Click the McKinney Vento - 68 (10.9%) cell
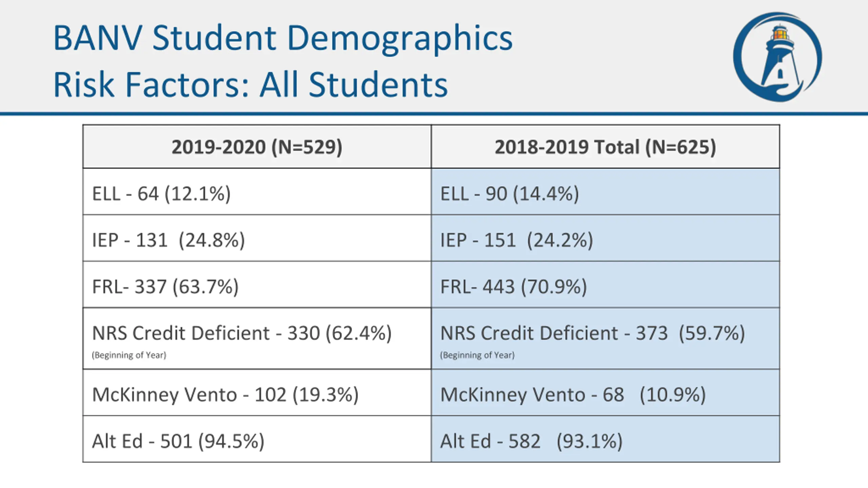The height and width of the screenshot is (488, 868). pos(573,395)
